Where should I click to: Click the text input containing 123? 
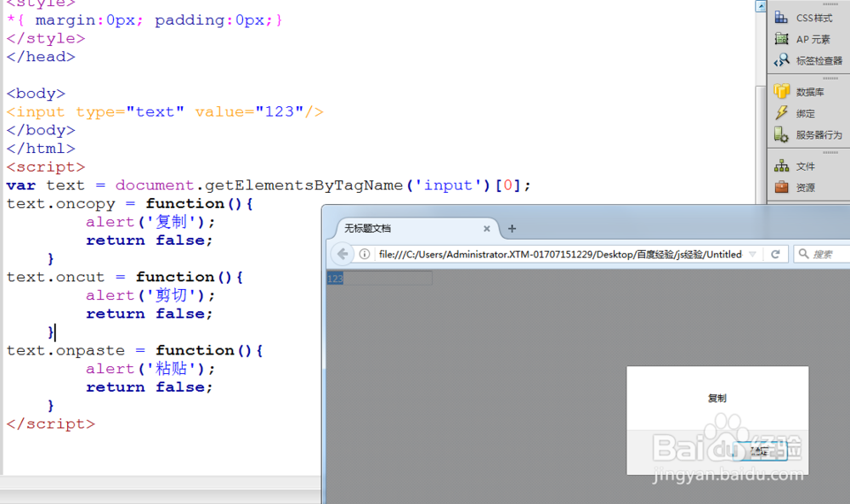pyautogui.click(x=379, y=279)
